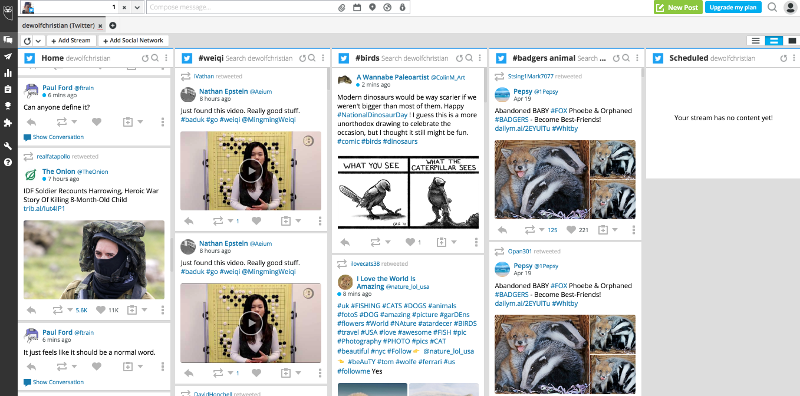
Task: Open Analytics bar chart icon in sidebar
Action: tap(8, 73)
